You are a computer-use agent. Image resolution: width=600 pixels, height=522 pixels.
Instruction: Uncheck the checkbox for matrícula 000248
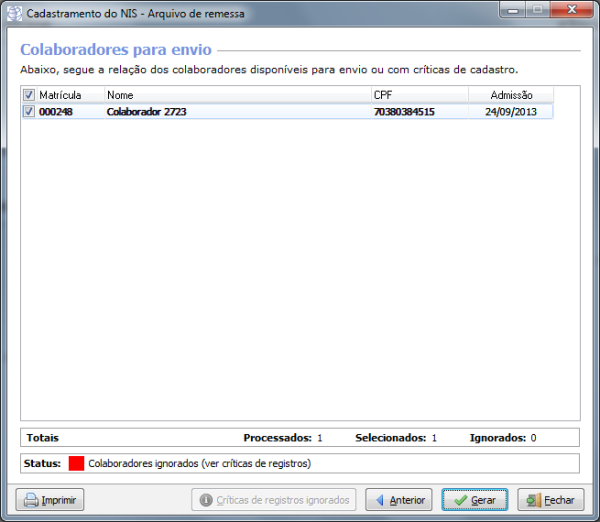(28, 112)
